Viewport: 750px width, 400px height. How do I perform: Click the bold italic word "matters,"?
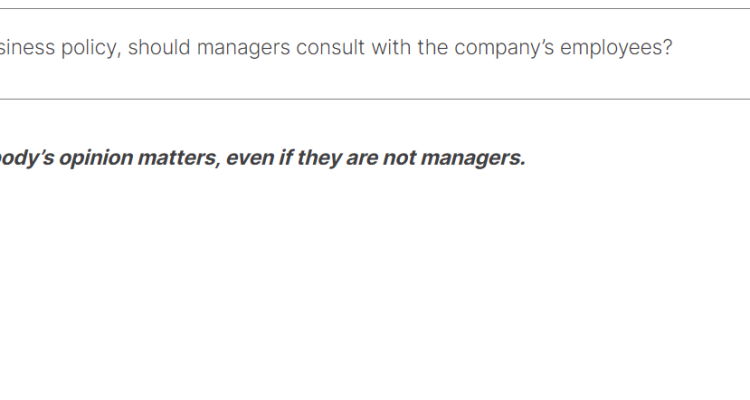point(179,158)
